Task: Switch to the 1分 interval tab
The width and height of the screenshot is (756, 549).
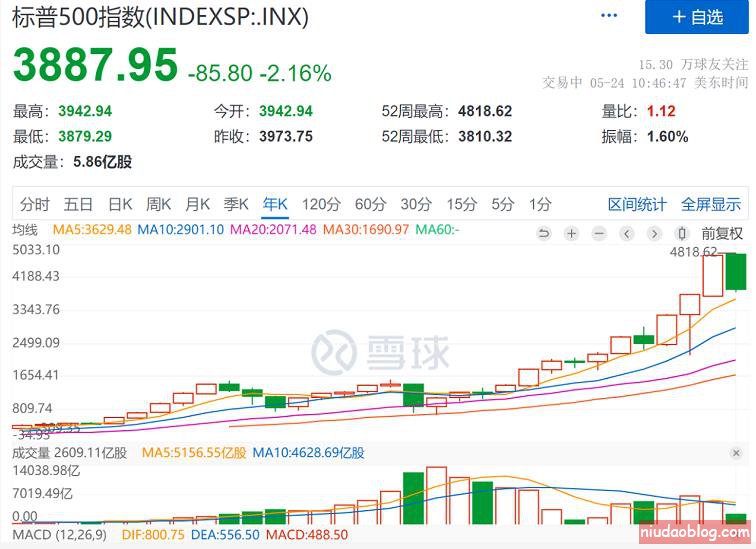Action: 540,204
